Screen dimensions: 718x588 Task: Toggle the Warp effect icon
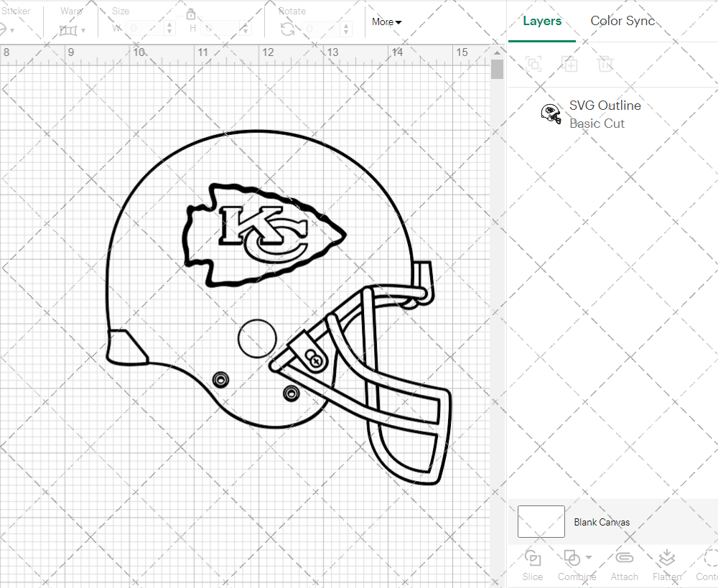point(70,29)
